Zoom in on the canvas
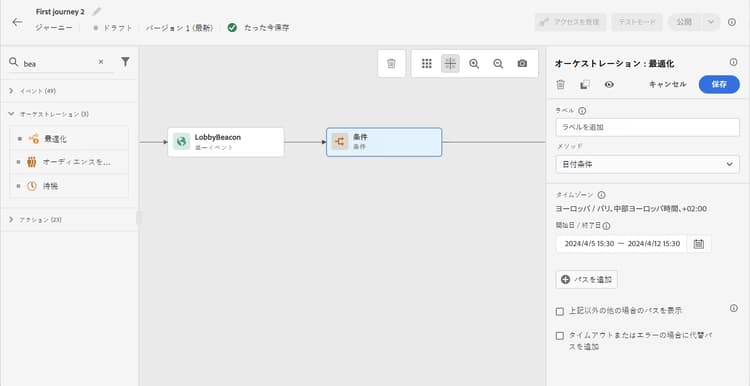 click(x=474, y=64)
